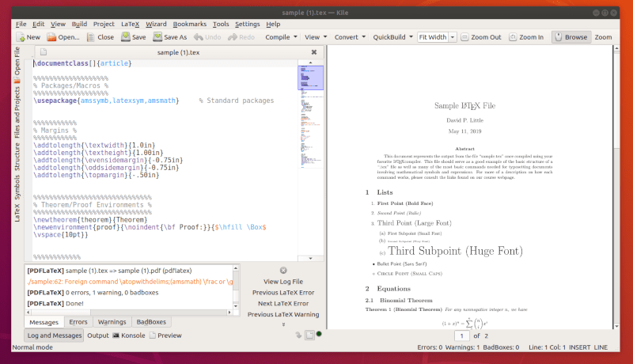The width and height of the screenshot is (633, 364).
Task: Open Compile dropdown arrow
Action: pos(295,37)
